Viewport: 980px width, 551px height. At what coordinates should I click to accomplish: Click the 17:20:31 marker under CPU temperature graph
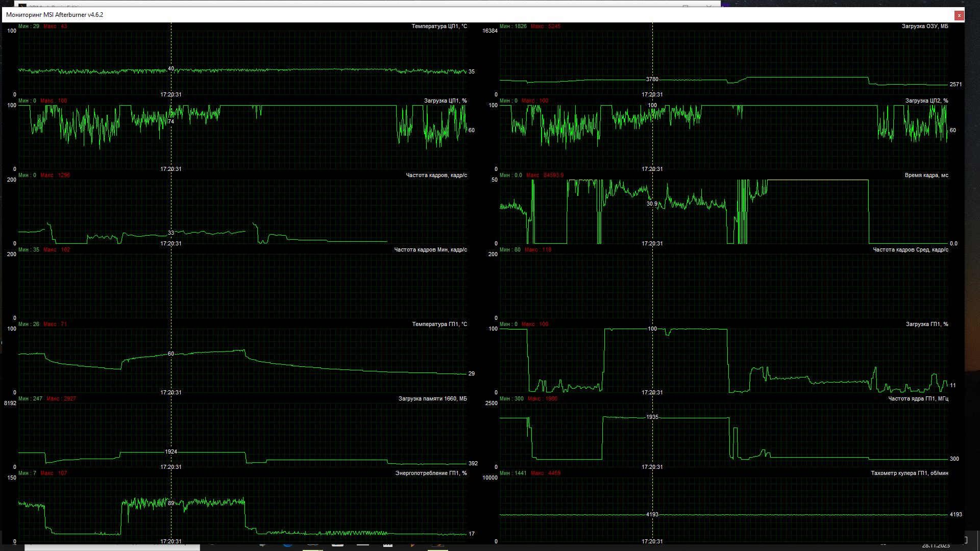pyautogui.click(x=171, y=95)
